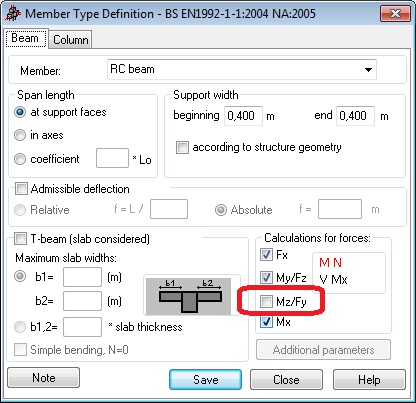Viewport: 416px width, 403px height.
Task: Click the M N V Mx indicator box
Action: [349, 273]
